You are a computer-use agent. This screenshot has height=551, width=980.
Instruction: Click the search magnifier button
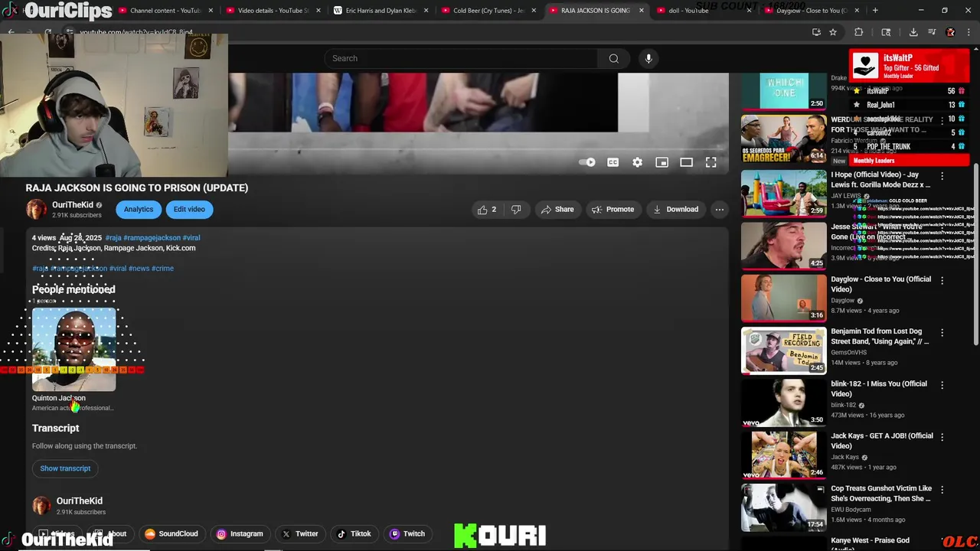pyautogui.click(x=613, y=58)
